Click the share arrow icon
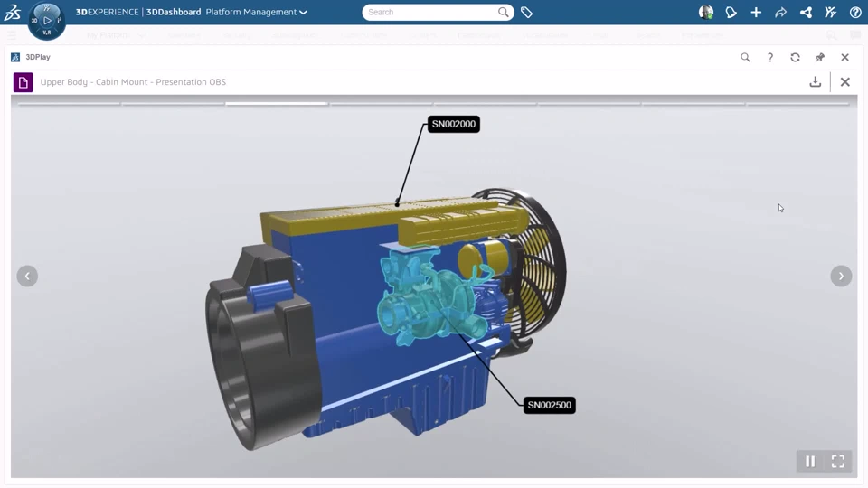Viewport: 868px width, 488px height. click(780, 12)
